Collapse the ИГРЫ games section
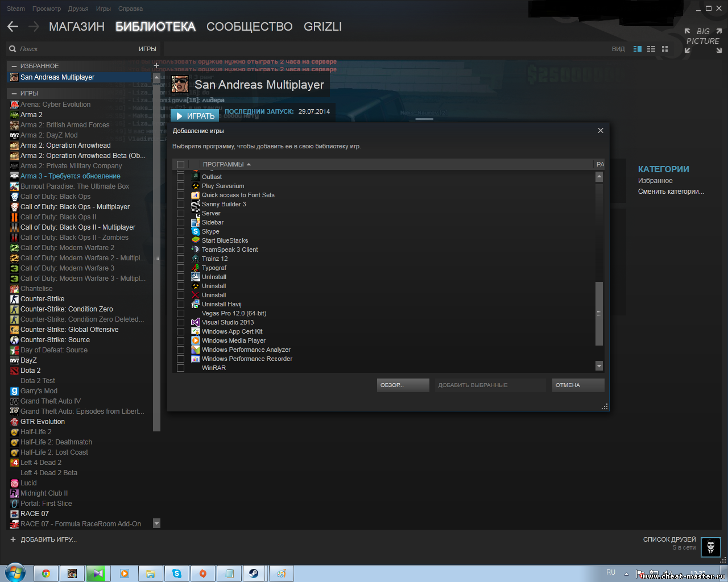 pyautogui.click(x=14, y=93)
